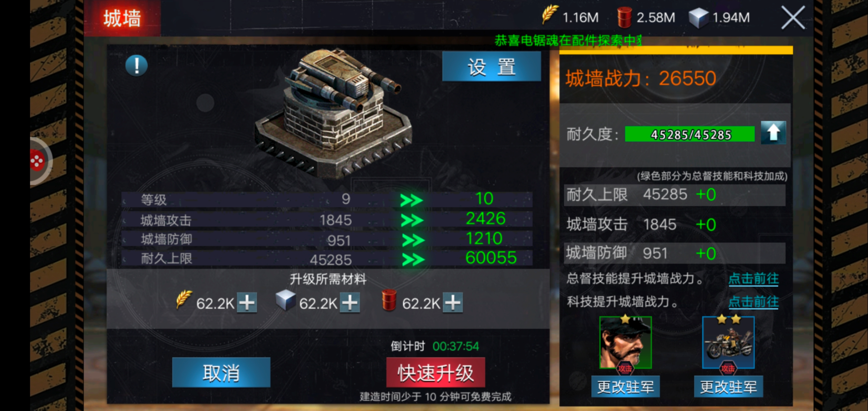Click the green durability bar 45285/45285
Viewport: 868px width, 411px height.
tap(690, 134)
